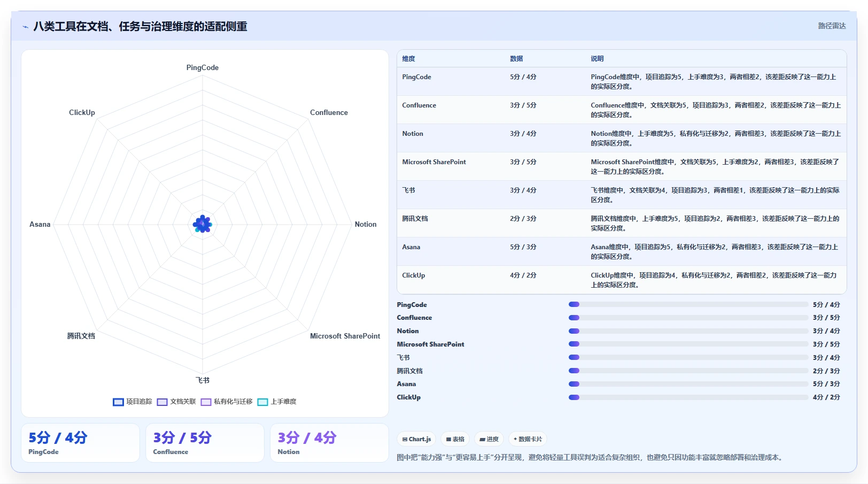Click the PingCode progress bar
The image size is (868, 484).
[688, 304]
